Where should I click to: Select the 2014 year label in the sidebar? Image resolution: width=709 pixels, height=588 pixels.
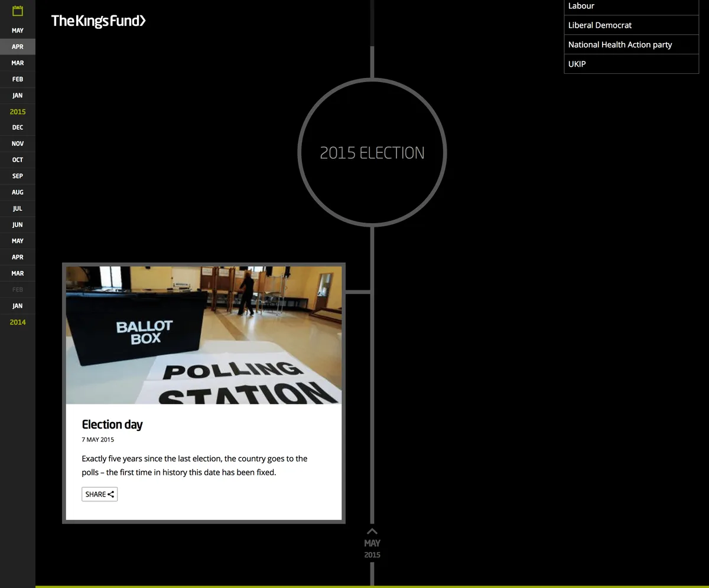(x=18, y=322)
